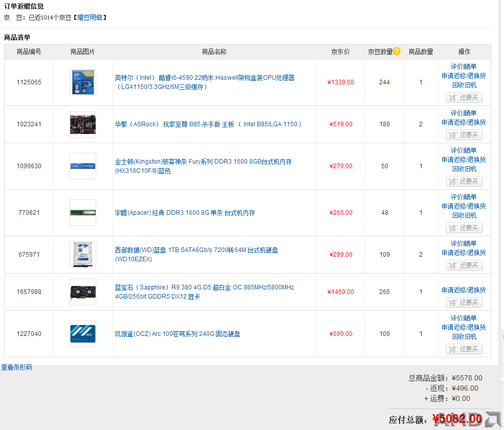Click 评价晒单 for WD hard drive row
Image resolution: width=504 pixels, height=430 pixels.
click(x=464, y=243)
